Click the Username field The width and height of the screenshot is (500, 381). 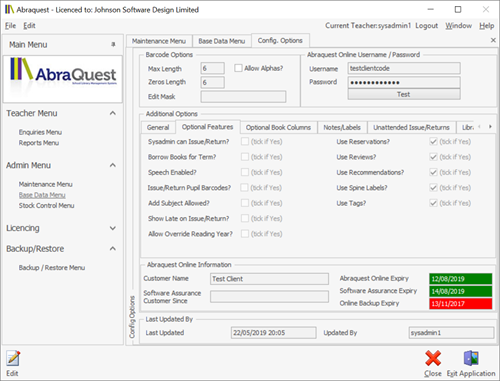[x=404, y=68]
